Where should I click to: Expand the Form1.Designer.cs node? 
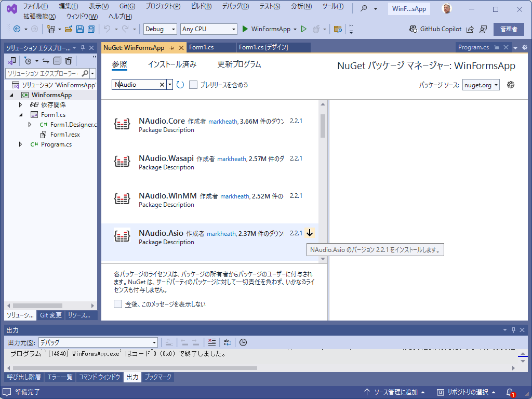coord(30,125)
